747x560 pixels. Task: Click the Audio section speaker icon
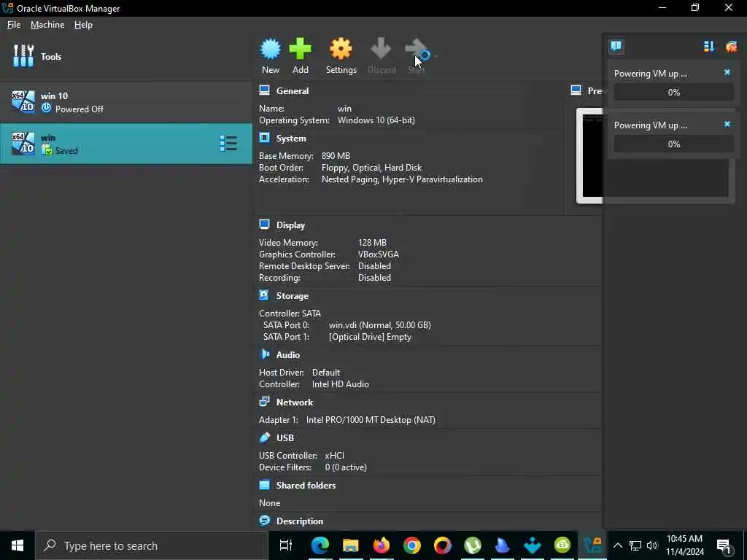(x=264, y=354)
